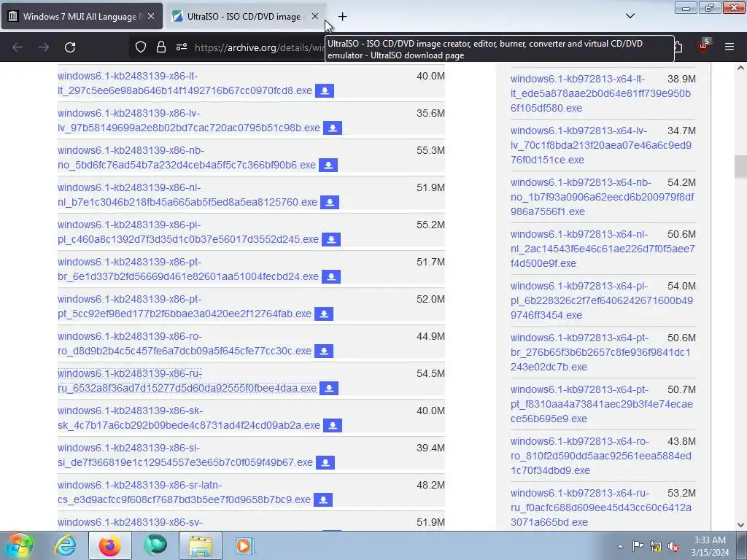Download the x86-sr-latn file via blue icon
Viewport: 747px width, 560px height.
click(x=323, y=499)
